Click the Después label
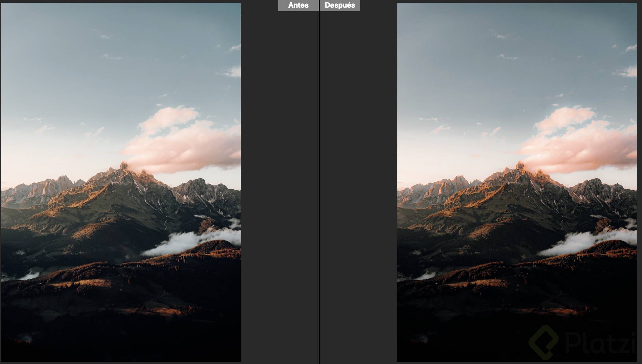 pyautogui.click(x=340, y=5)
